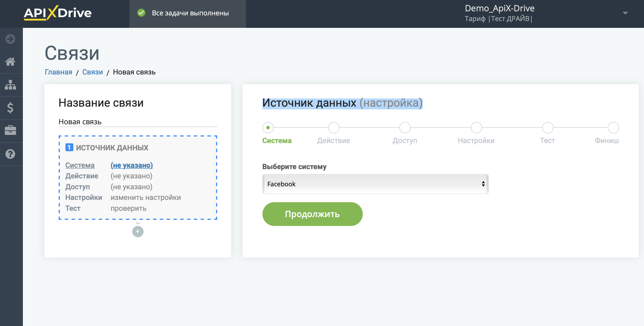Click the Тест step label

coord(547,141)
